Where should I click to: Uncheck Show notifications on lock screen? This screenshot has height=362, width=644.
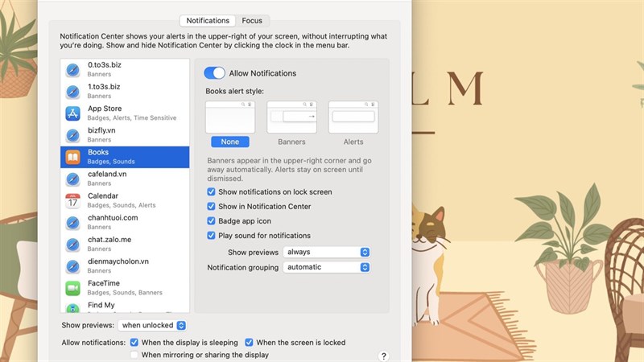[211, 191]
